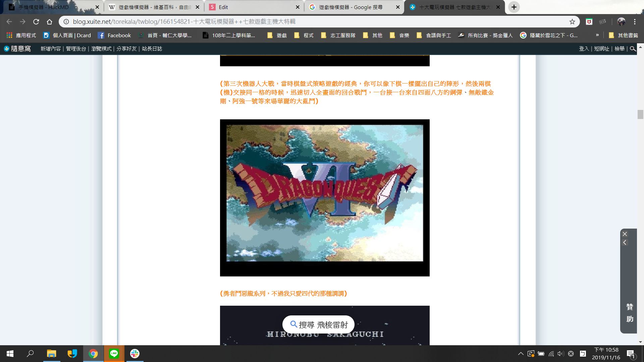The width and height of the screenshot is (644, 362).
Task: Click the 管理後台 link
Action: tap(76, 49)
